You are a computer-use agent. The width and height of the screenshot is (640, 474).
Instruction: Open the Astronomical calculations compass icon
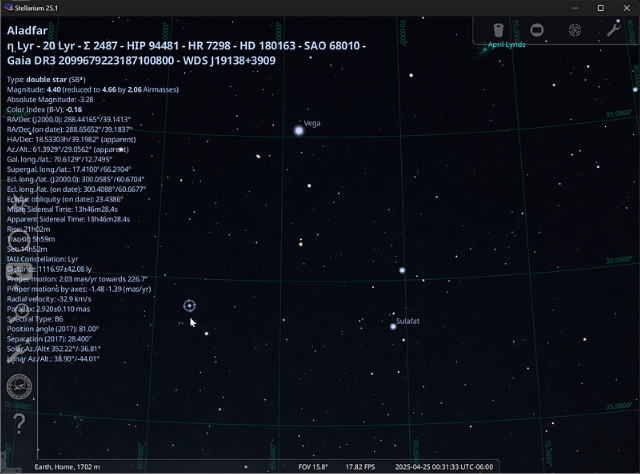tap(19, 387)
